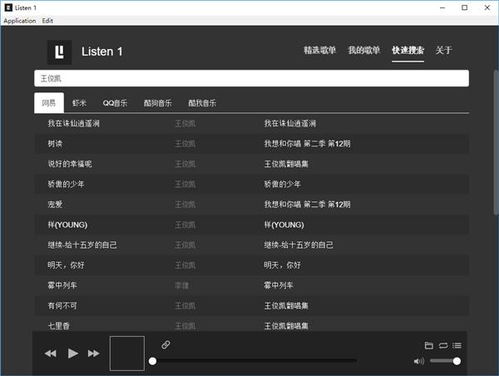Image resolution: width=499 pixels, height=376 pixels.
Task: Click the volume slider knob
Action: [457, 361]
